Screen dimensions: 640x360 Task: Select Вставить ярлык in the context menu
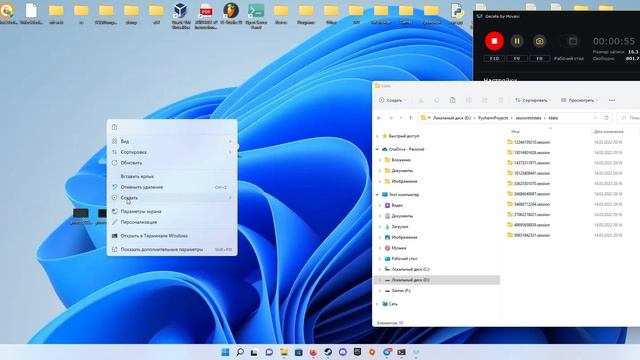pyautogui.click(x=172, y=176)
